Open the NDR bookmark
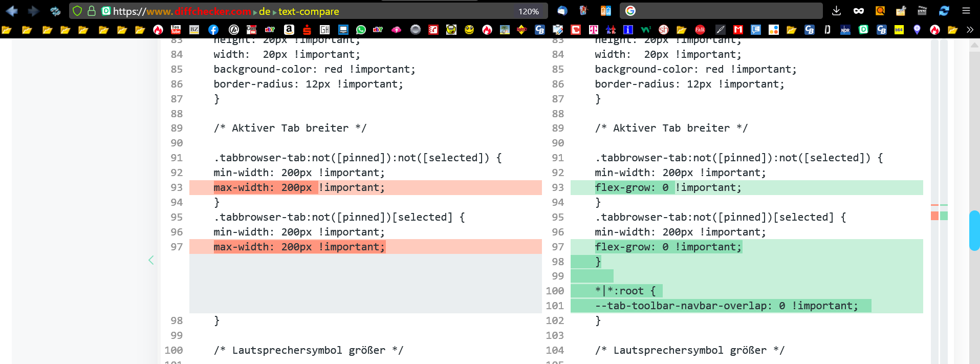 tap(845, 30)
